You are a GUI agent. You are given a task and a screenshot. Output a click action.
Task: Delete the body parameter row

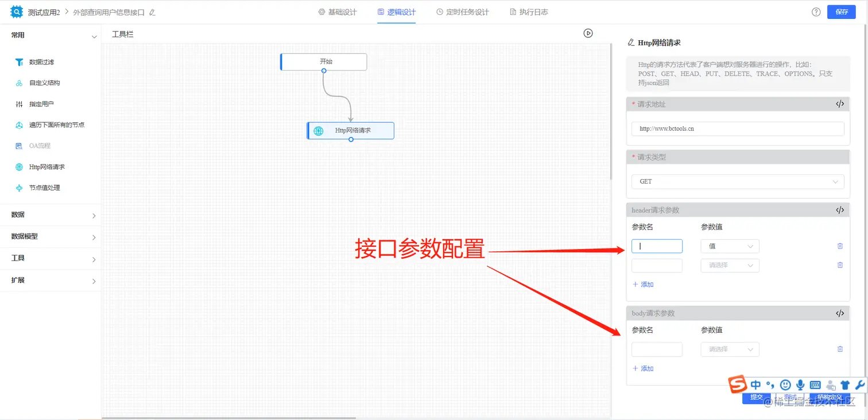click(x=840, y=349)
